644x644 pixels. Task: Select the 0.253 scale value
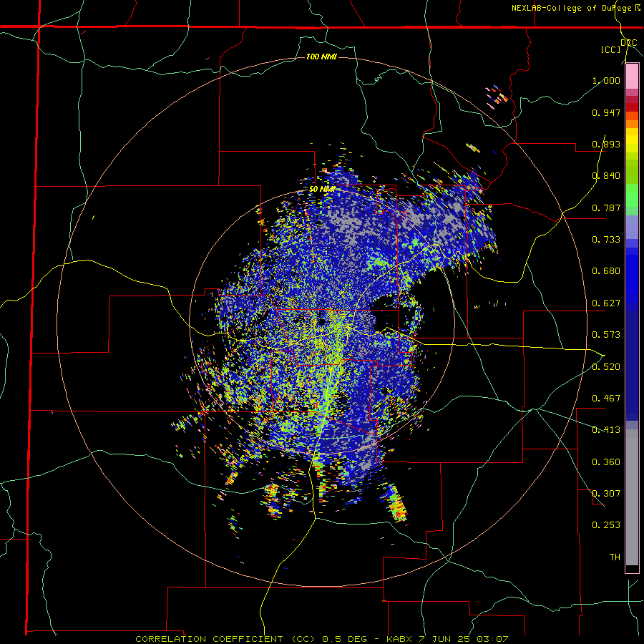point(606,525)
